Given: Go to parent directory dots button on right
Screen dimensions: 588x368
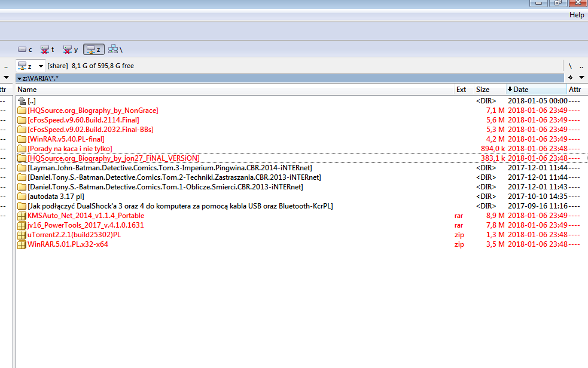Looking at the screenshot, I should point(581,66).
